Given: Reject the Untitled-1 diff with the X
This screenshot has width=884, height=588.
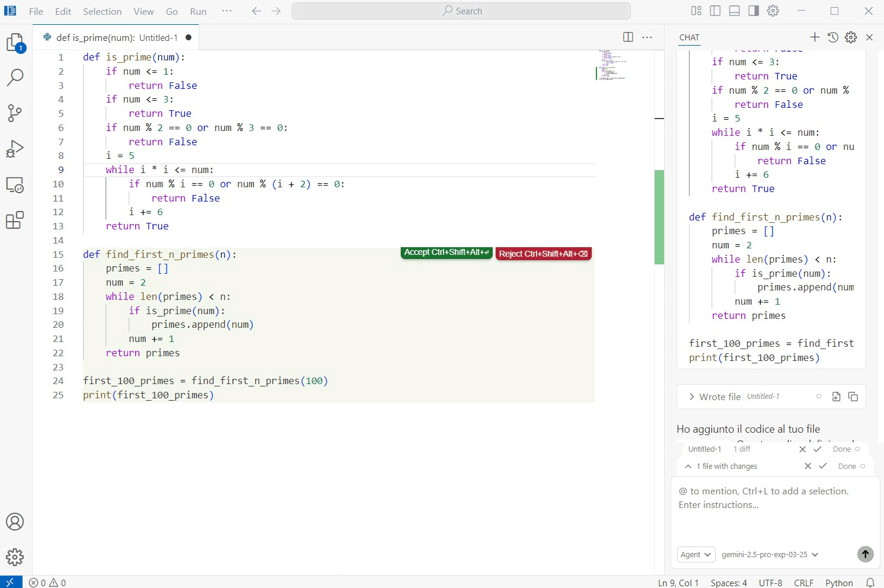Looking at the screenshot, I should click(803, 449).
